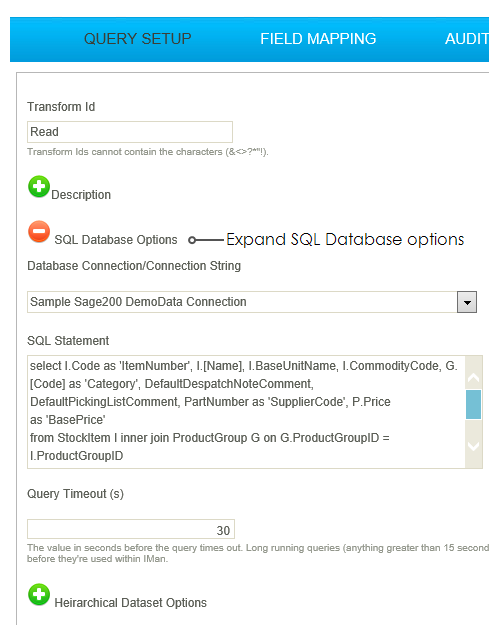The width and height of the screenshot is (499, 635).
Task: Focus the Query Timeout field showing 30
Action: (131, 530)
